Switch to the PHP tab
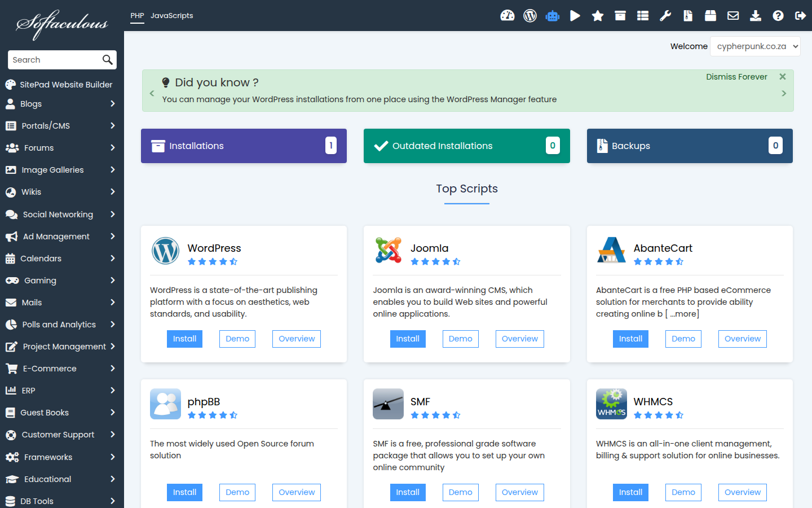 137,16
